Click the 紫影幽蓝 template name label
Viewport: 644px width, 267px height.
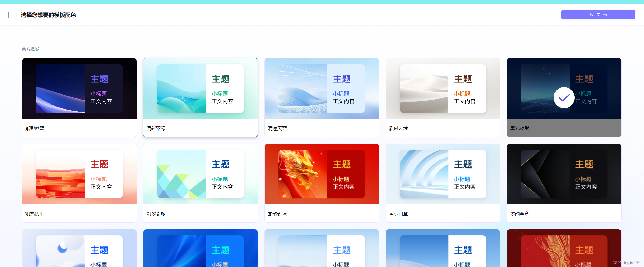(35, 128)
